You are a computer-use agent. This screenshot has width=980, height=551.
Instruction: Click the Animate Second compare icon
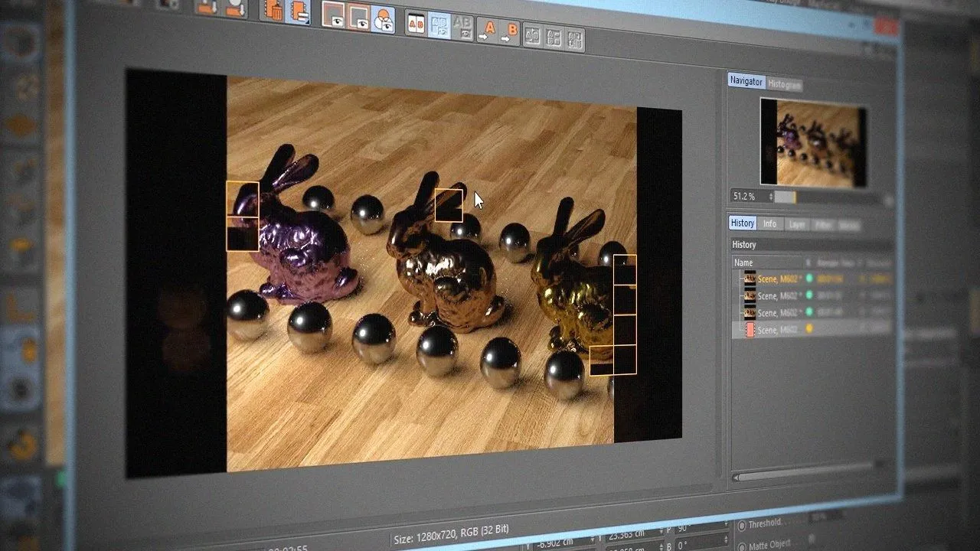574,37
